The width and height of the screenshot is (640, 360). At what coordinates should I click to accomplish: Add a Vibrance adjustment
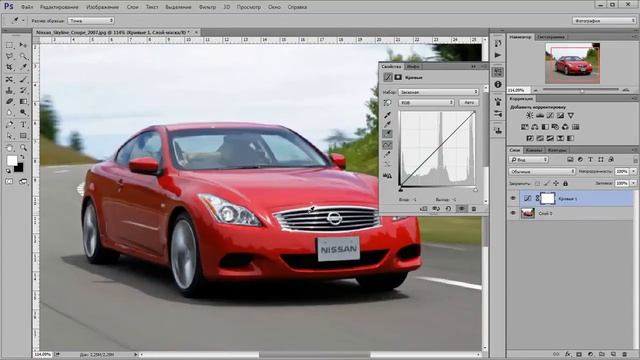tap(571, 116)
